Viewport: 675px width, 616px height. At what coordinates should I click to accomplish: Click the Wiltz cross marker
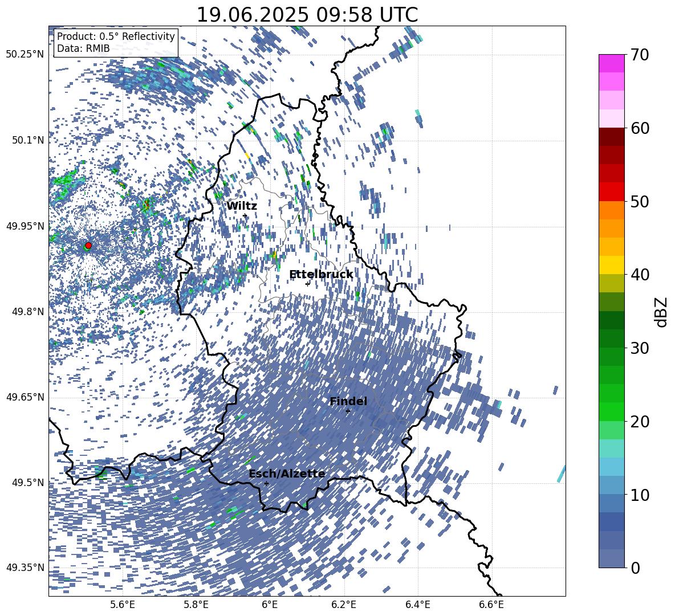pos(245,215)
